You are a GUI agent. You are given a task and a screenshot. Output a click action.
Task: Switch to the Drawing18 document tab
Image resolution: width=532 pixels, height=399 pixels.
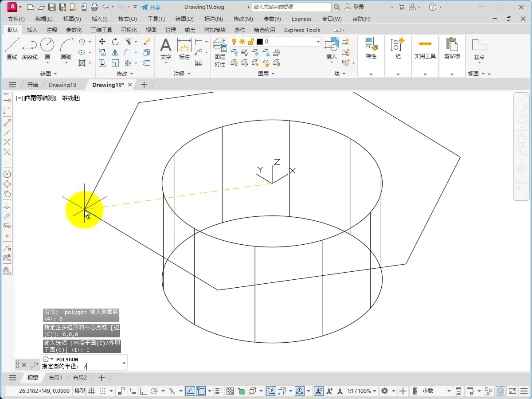click(x=63, y=85)
